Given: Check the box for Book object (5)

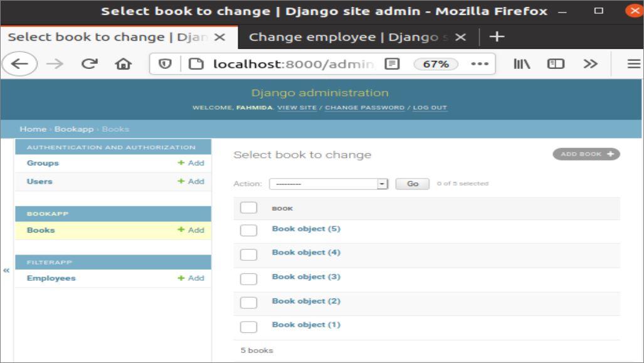Looking at the screenshot, I should coord(248,230).
